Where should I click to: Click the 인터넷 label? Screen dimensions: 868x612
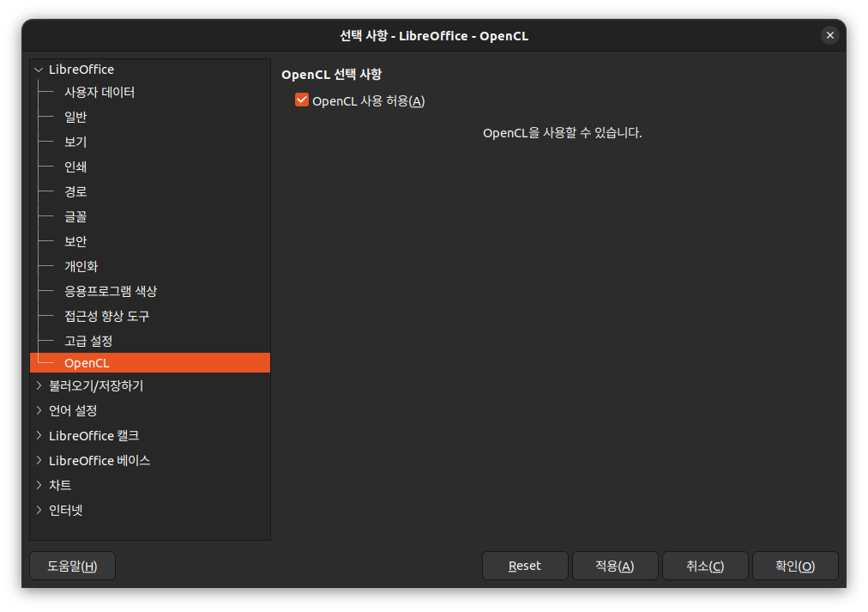[66, 511]
